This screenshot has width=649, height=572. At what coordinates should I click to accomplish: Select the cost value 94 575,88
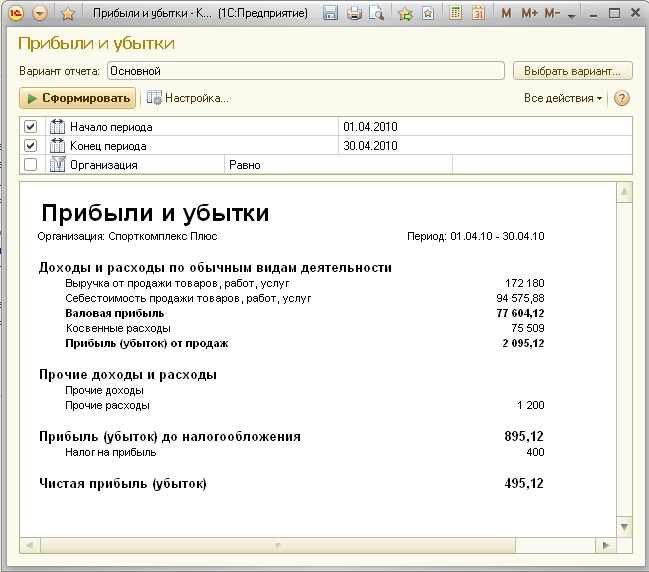(x=520, y=298)
